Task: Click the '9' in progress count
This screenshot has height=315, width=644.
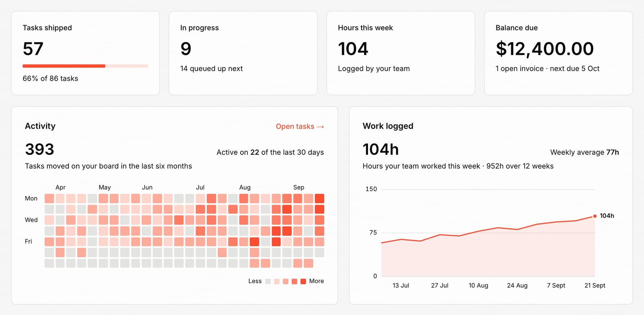Action: tap(186, 49)
